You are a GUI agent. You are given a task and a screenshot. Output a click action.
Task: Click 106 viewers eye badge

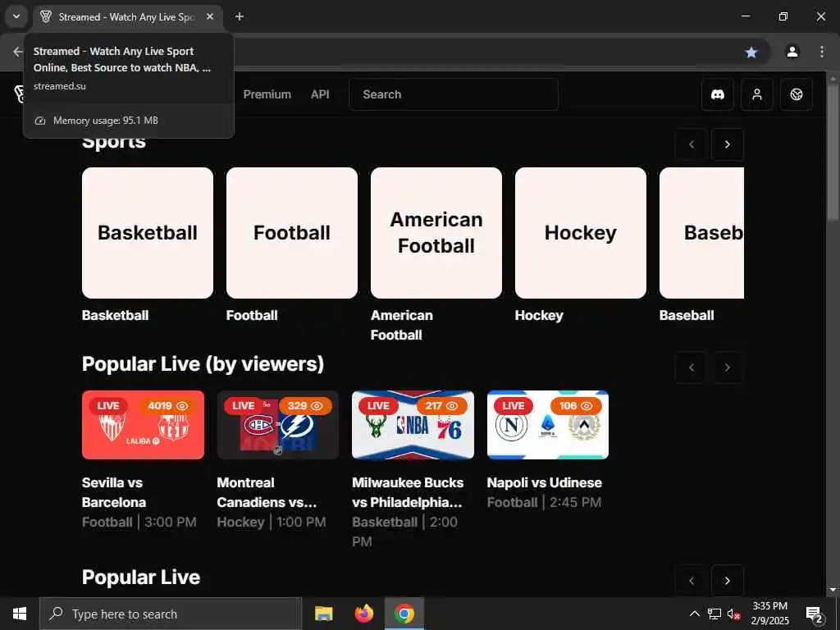(576, 405)
